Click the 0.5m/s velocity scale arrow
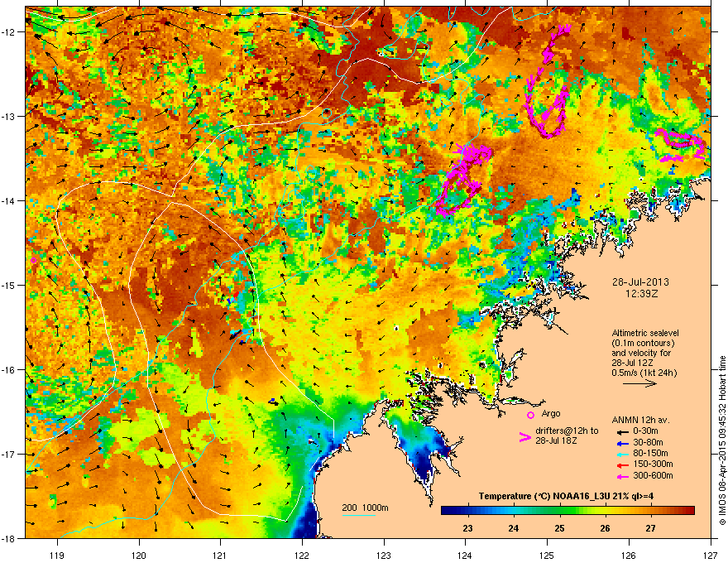728x563 pixels. [639, 383]
